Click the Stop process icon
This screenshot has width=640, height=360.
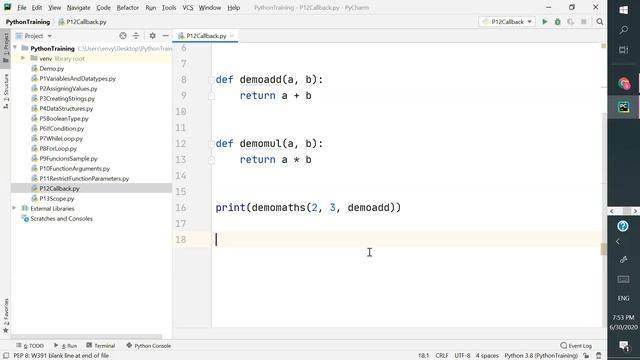(x=584, y=22)
